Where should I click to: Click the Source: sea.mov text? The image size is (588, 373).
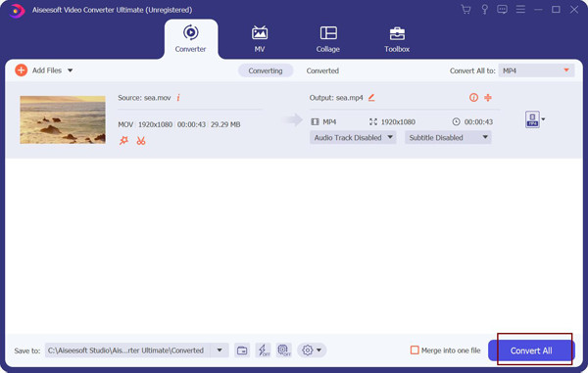(144, 98)
